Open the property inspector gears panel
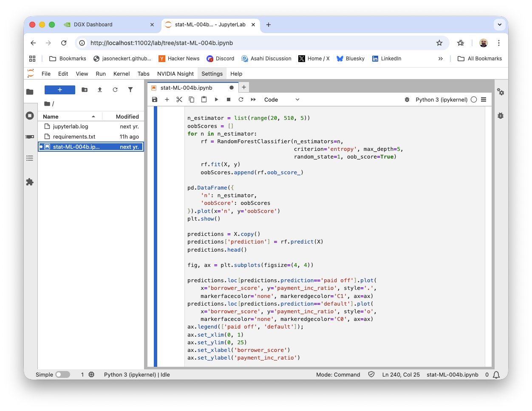The image size is (532, 411). pyautogui.click(x=501, y=92)
